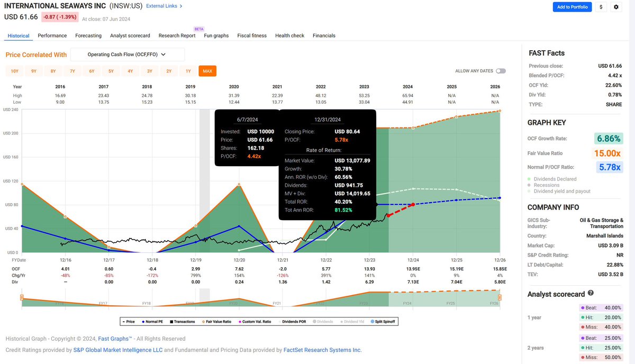Open the Forecasting tab
Screen dimensions: 635x364
(x=88, y=35)
